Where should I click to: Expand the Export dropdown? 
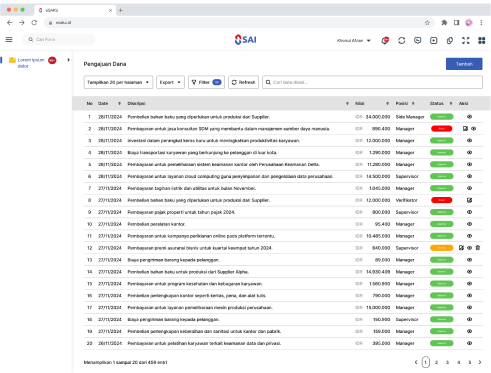(x=170, y=82)
